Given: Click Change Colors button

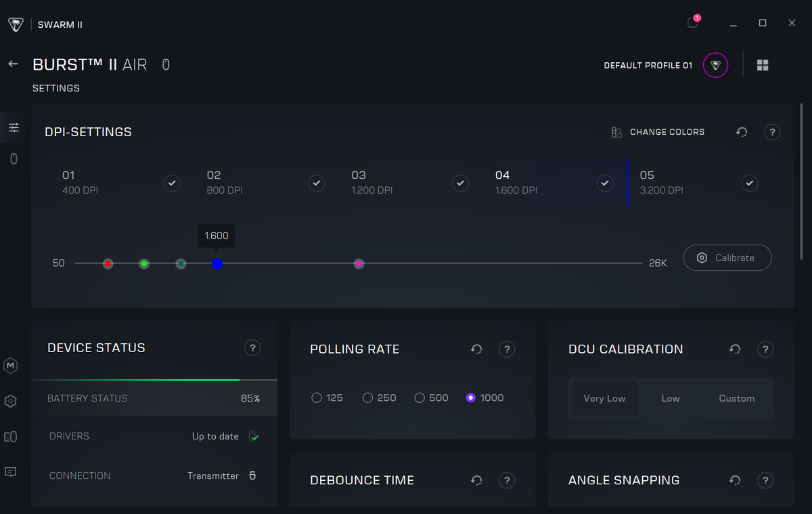Looking at the screenshot, I should (658, 132).
